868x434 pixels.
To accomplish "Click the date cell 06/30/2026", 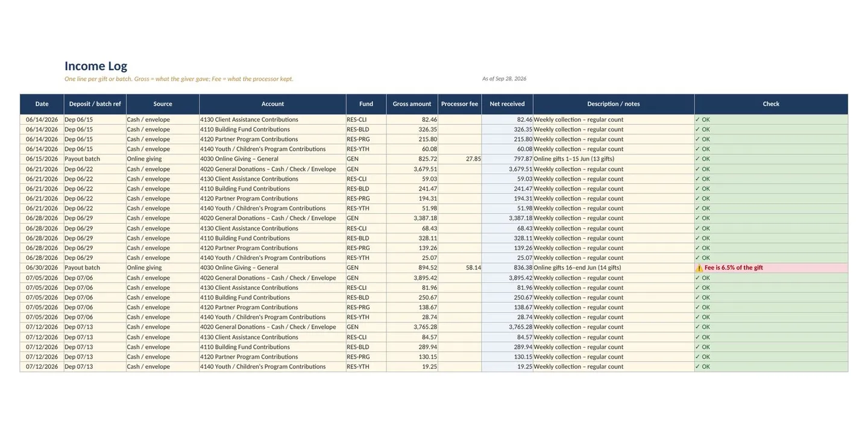I will [x=42, y=268].
